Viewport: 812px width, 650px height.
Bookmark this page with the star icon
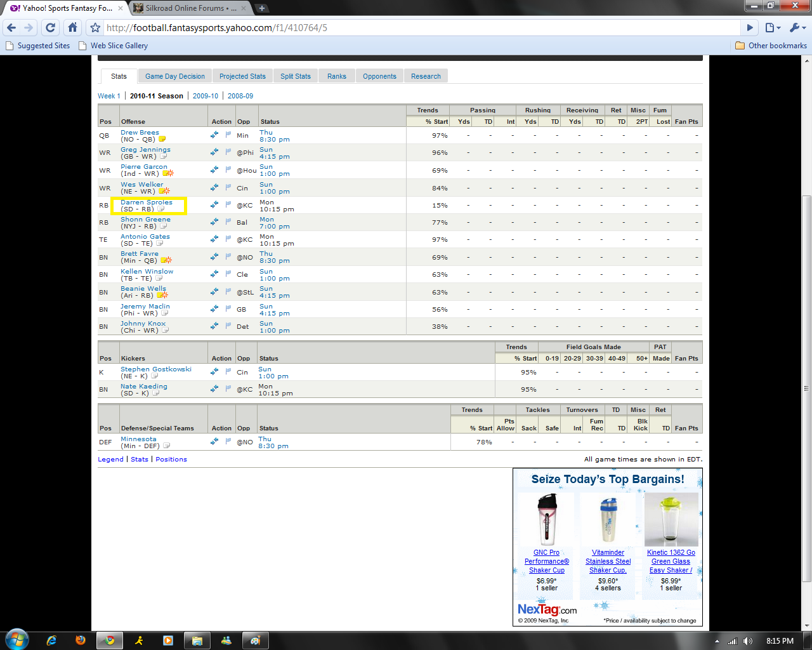[x=95, y=28]
